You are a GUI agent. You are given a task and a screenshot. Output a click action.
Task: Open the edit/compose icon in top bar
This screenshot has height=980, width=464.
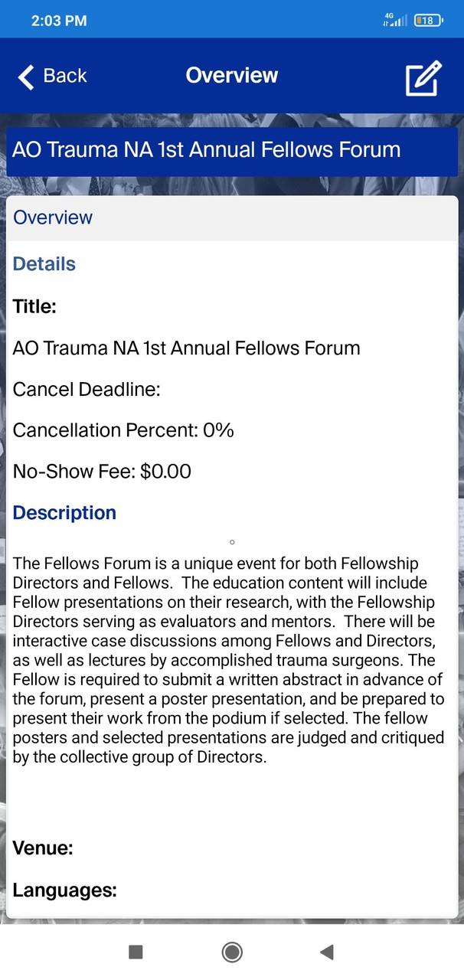click(423, 77)
